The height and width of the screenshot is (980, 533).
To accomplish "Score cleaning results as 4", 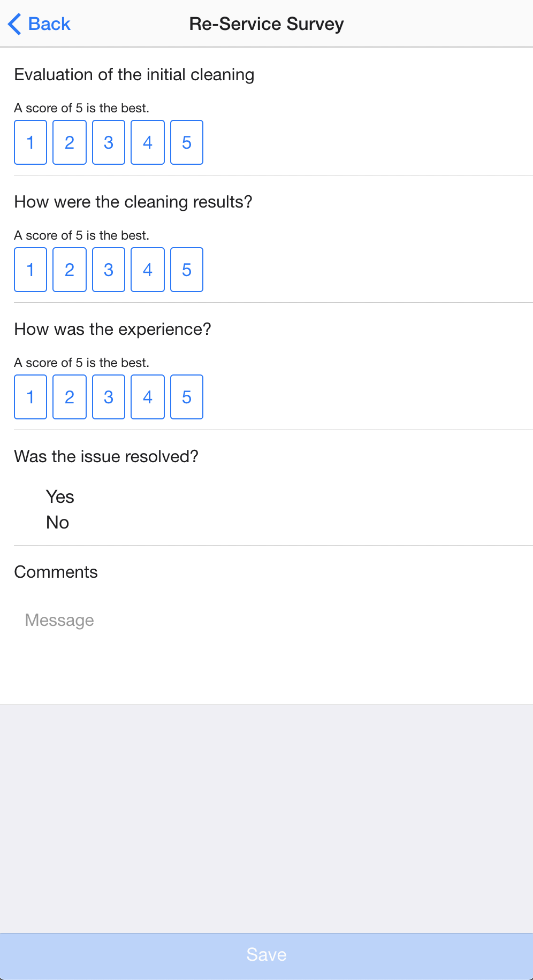I will click(x=148, y=270).
